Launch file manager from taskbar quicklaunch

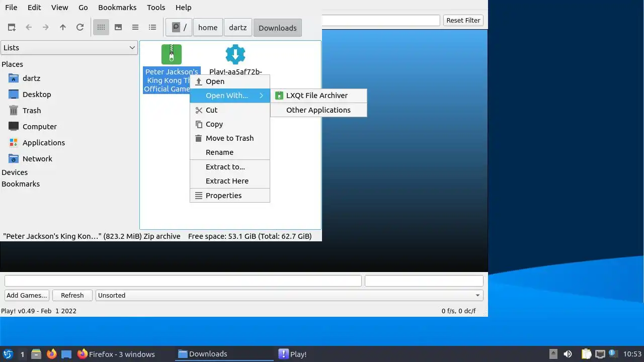click(36, 354)
